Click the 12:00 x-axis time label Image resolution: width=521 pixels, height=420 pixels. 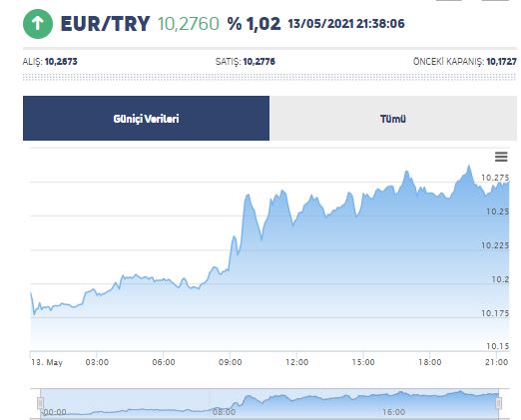point(296,362)
